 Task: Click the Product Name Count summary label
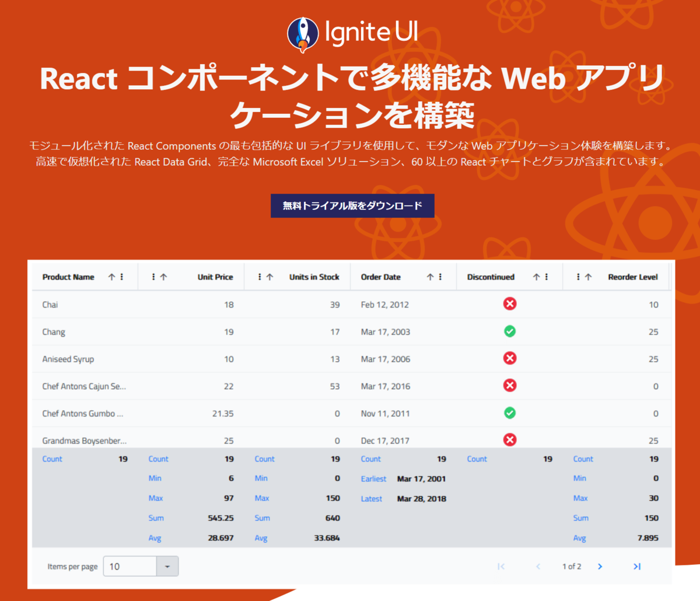coord(52,459)
